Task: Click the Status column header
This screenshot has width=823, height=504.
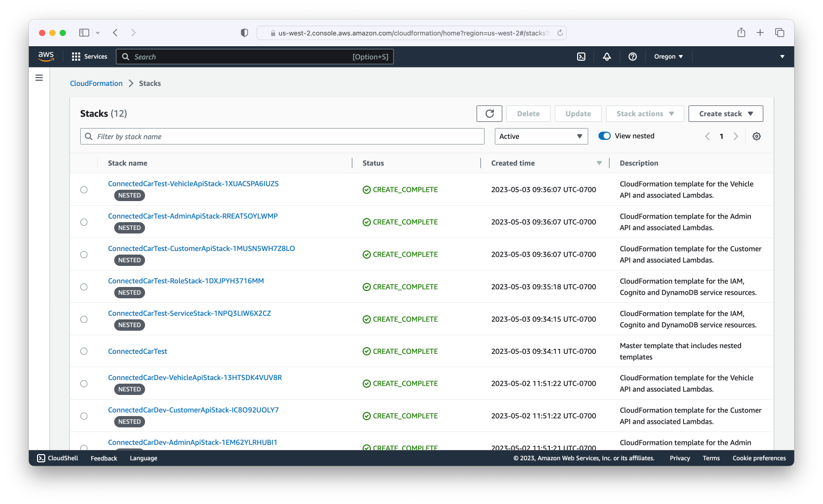Action: (373, 163)
